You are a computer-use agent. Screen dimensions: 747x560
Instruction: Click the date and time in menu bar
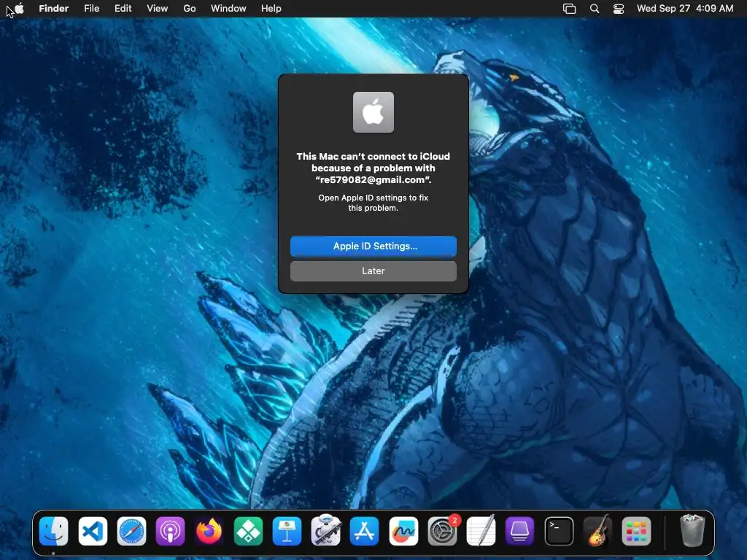coord(685,9)
